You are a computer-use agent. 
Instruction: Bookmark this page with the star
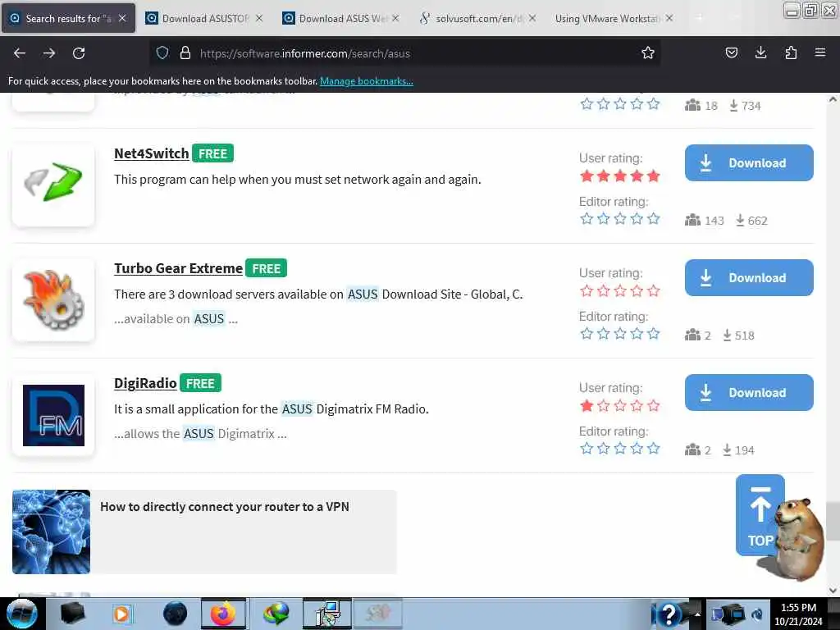(x=648, y=53)
